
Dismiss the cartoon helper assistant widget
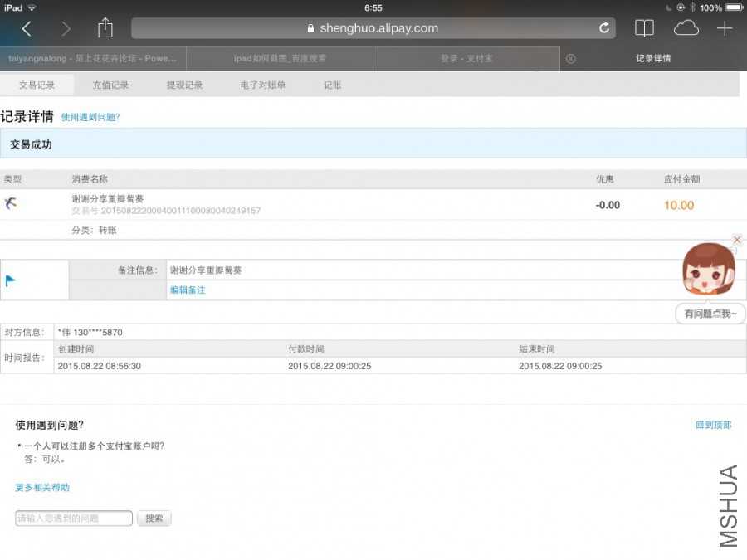737,240
